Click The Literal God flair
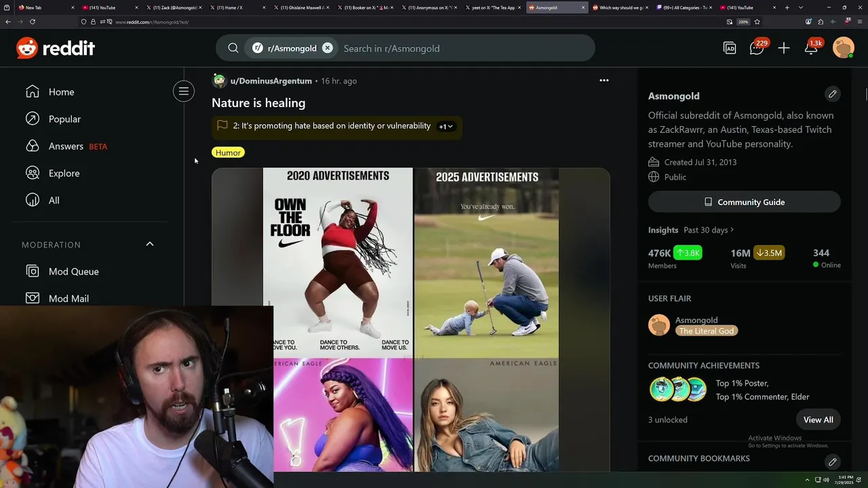Viewport: 868px width, 488px height. coord(706,331)
